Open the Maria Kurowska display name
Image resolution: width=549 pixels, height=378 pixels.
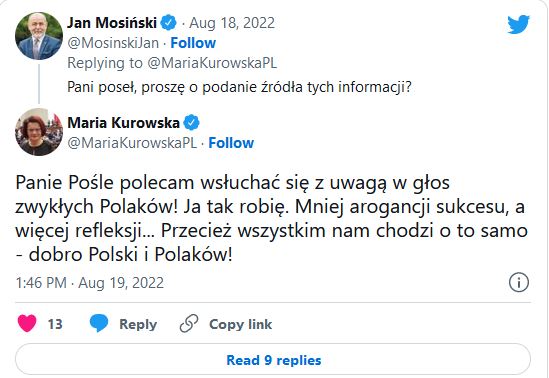click(x=124, y=123)
